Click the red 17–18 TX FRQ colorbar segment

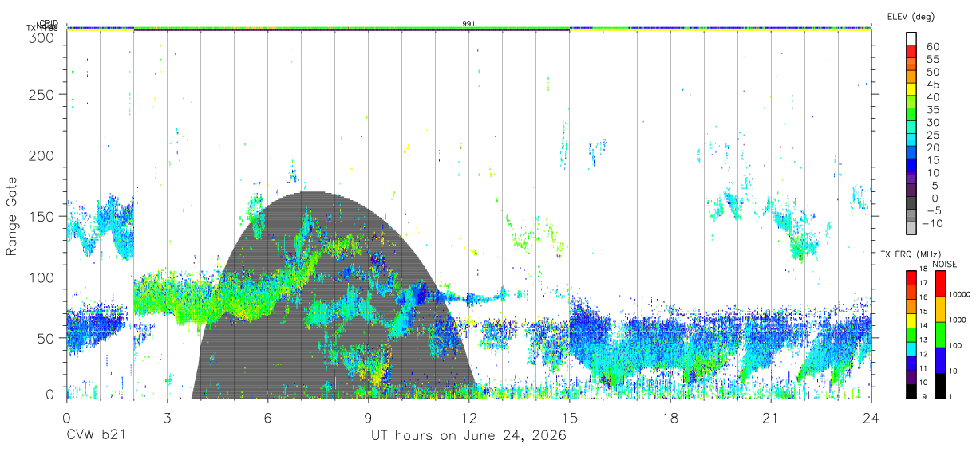911,277
